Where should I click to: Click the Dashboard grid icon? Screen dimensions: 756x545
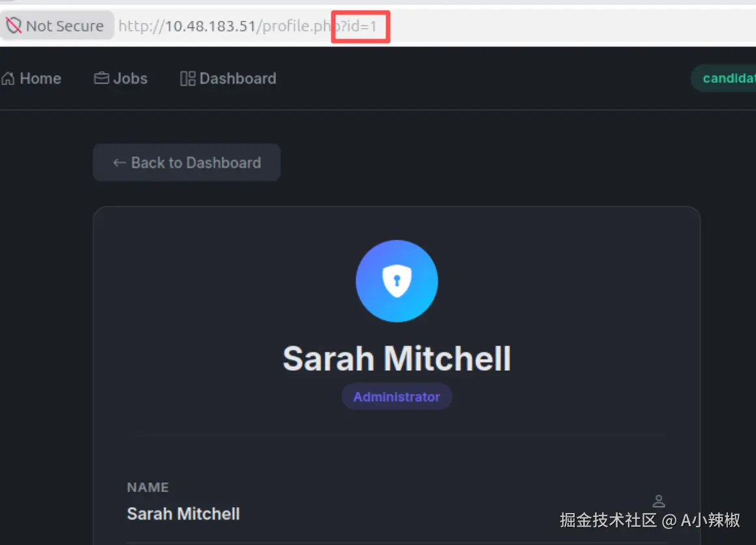[x=188, y=78]
